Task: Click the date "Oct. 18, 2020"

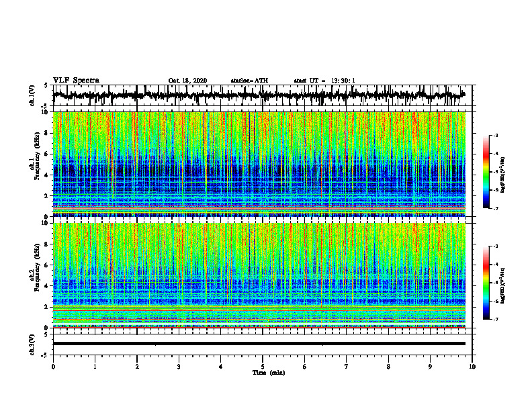Action: (x=187, y=81)
